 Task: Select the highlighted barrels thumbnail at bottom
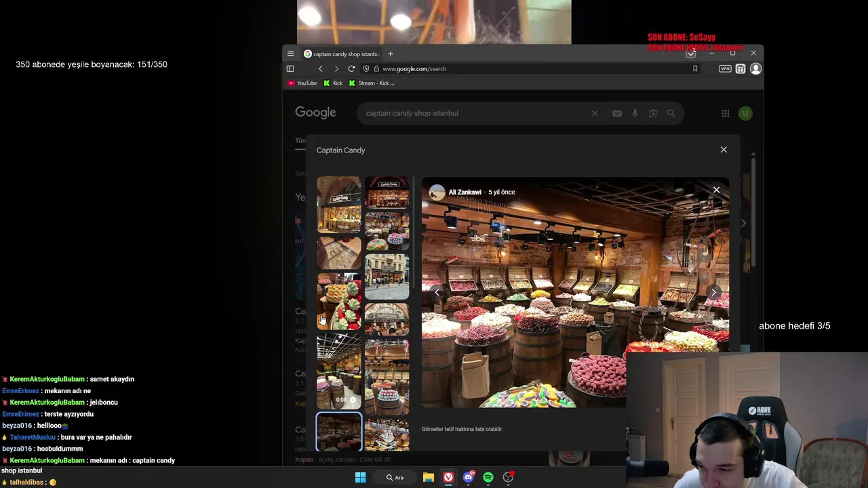(x=339, y=432)
